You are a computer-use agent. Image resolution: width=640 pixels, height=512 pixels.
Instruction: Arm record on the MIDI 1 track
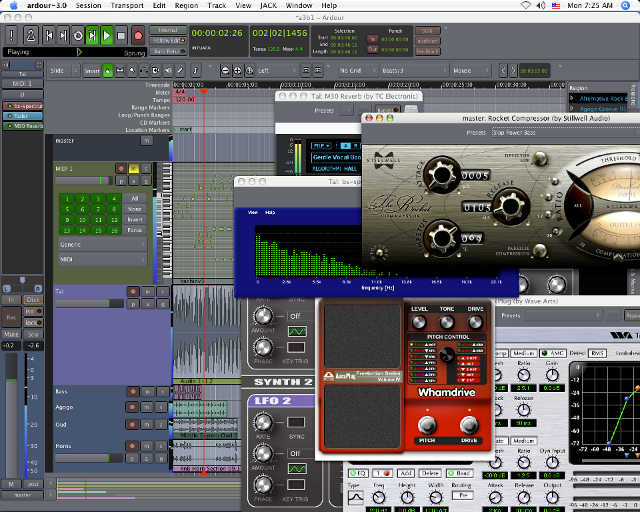click(121, 168)
